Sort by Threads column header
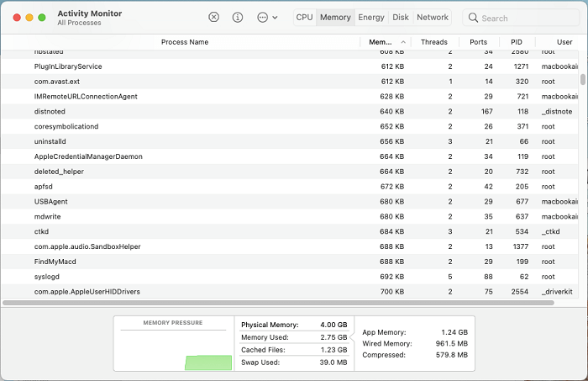 pos(434,42)
